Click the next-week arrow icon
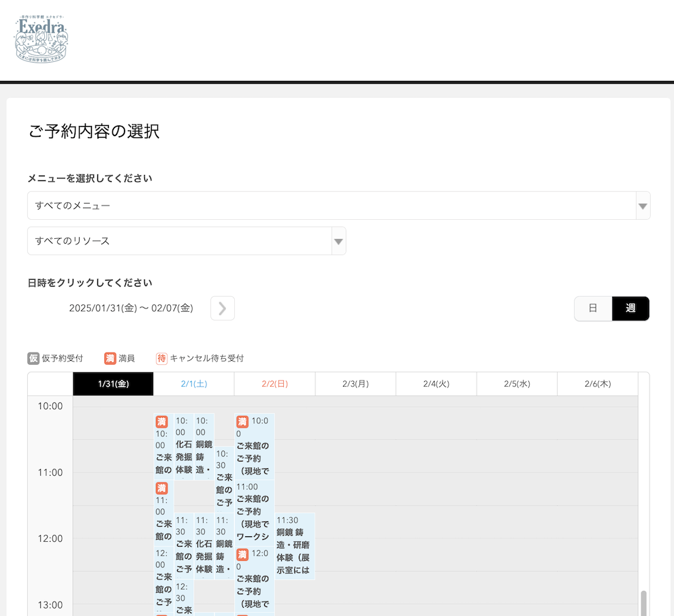Viewport: 674px width, 616px height. click(222, 308)
